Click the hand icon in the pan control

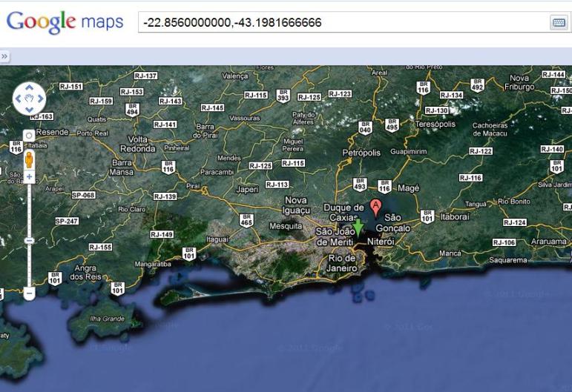click(29, 99)
